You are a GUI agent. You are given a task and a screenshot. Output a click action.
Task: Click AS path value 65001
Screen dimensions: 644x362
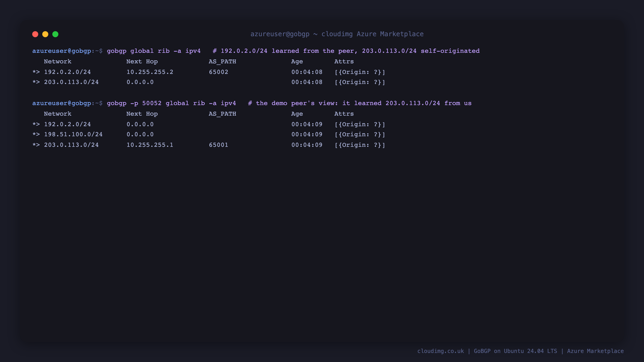[x=218, y=145]
